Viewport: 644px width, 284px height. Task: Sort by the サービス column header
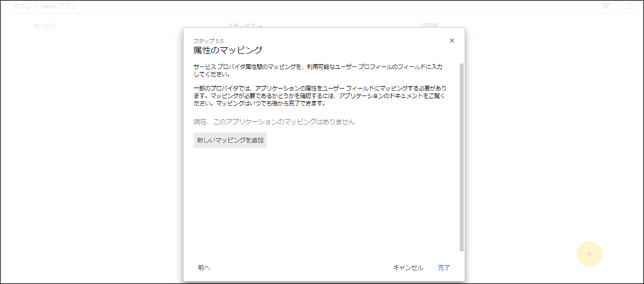point(45,26)
